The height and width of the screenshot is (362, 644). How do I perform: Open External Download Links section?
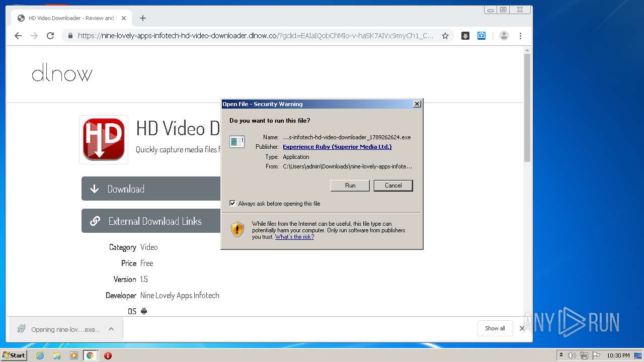click(x=151, y=221)
